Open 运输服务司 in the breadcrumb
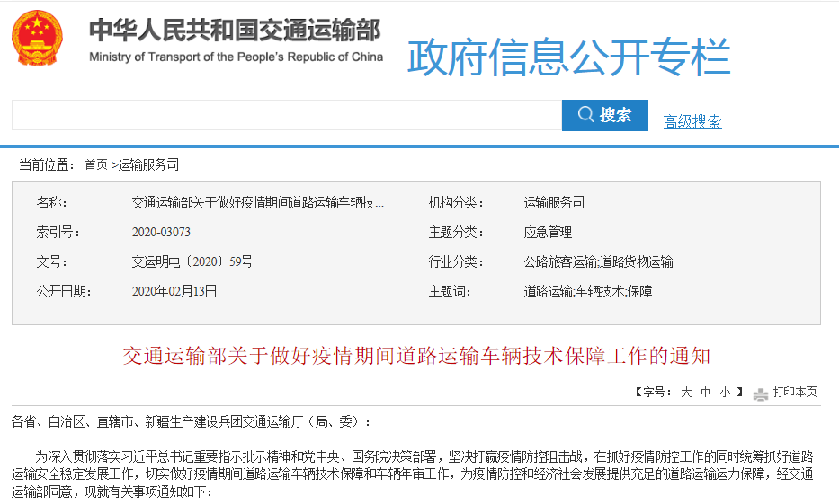This screenshot has width=839, height=504. coord(148,164)
